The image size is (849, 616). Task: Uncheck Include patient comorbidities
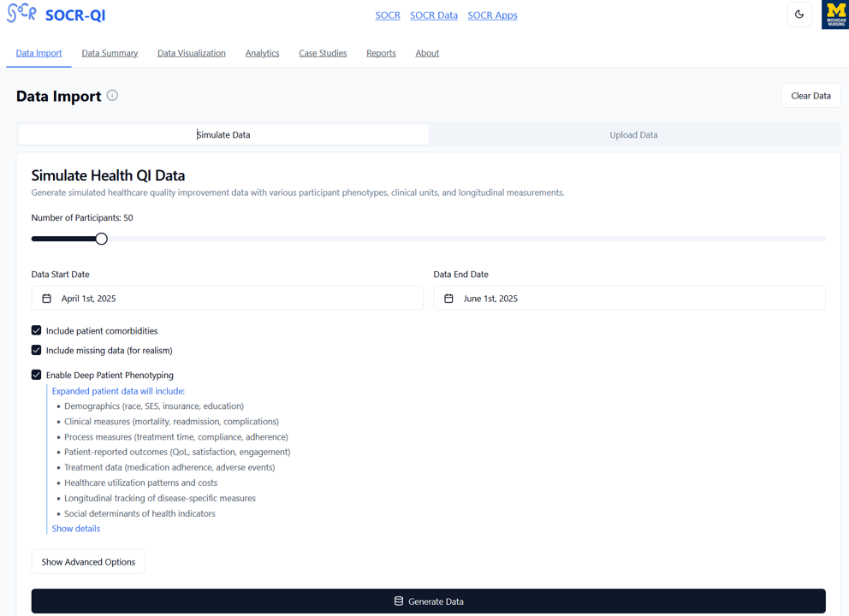(37, 330)
